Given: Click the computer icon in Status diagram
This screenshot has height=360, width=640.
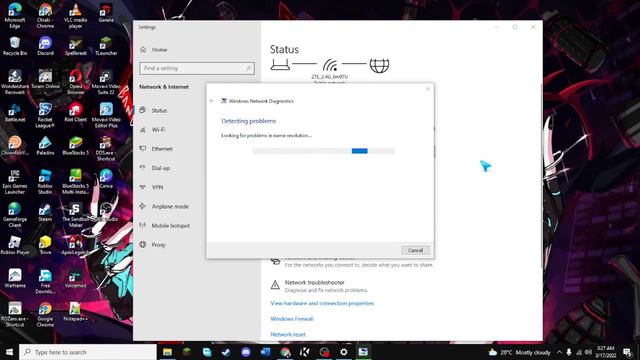Looking at the screenshot, I should pyautogui.click(x=280, y=65).
